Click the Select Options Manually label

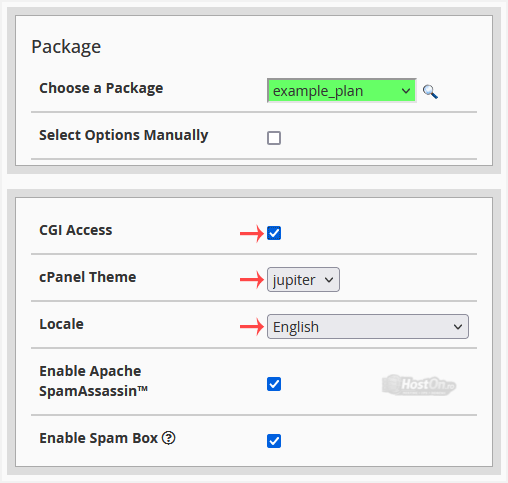[x=124, y=135]
